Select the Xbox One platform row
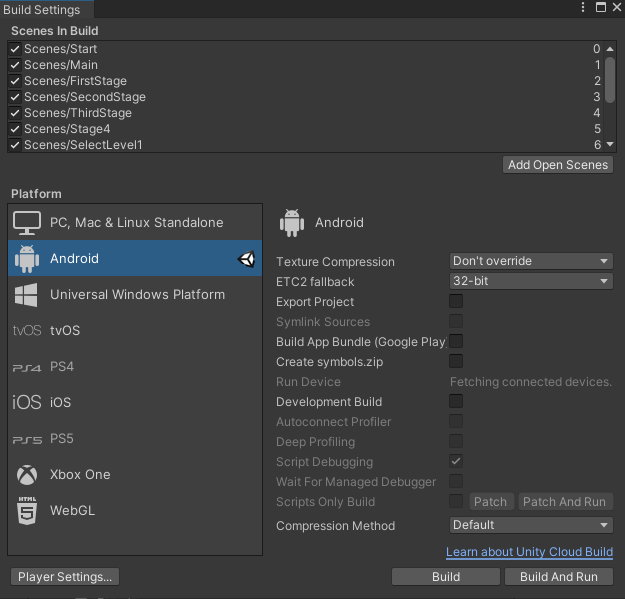 [135, 475]
